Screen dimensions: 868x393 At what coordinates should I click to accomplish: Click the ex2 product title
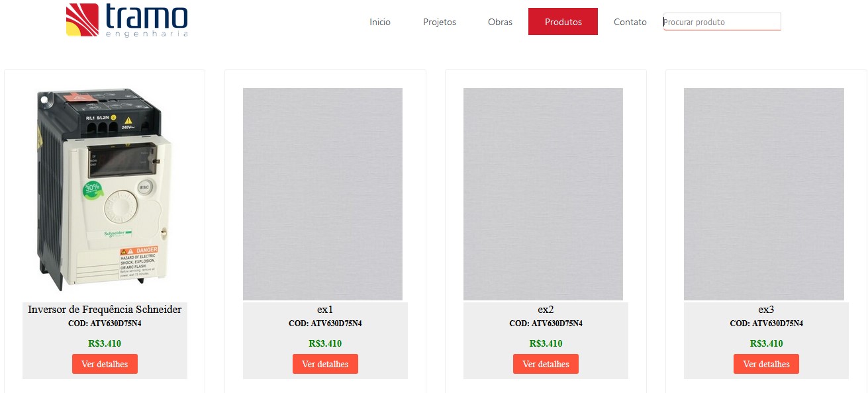coord(546,310)
